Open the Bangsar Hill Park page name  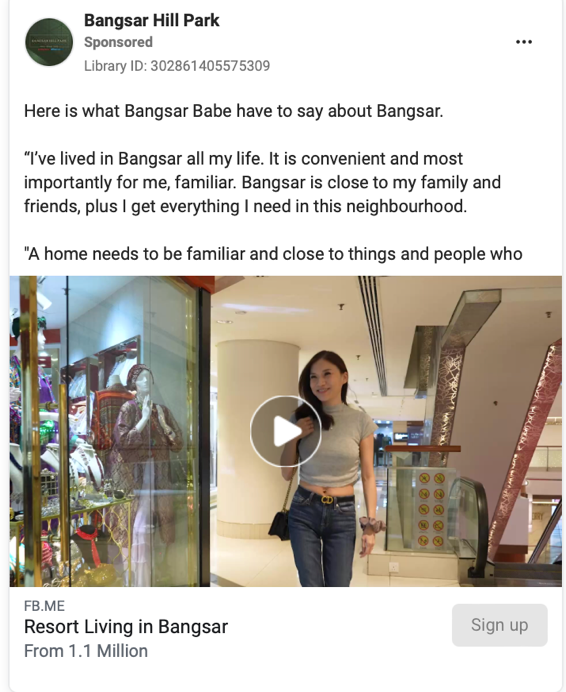point(151,20)
